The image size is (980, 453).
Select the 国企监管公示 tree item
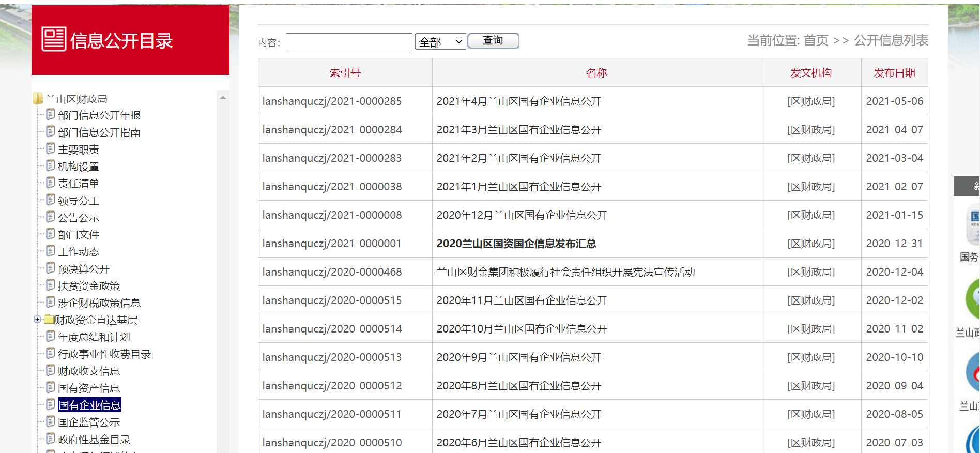(x=89, y=422)
